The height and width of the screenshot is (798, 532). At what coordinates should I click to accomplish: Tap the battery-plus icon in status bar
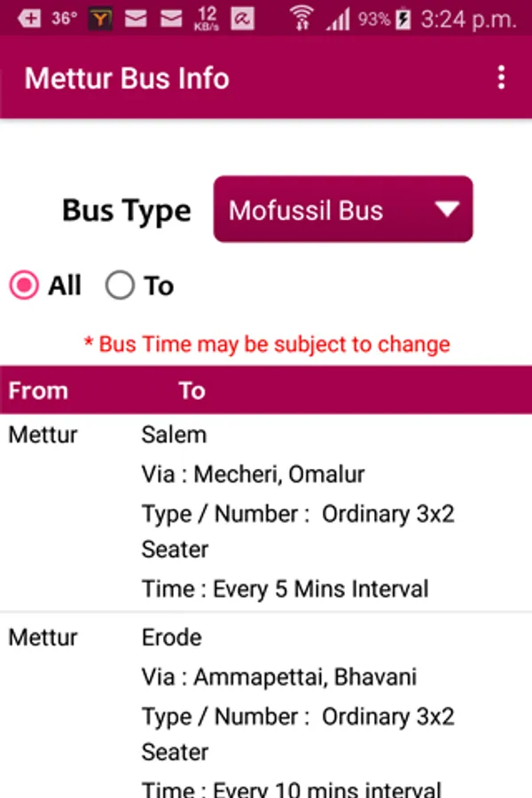click(x=29, y=19)
